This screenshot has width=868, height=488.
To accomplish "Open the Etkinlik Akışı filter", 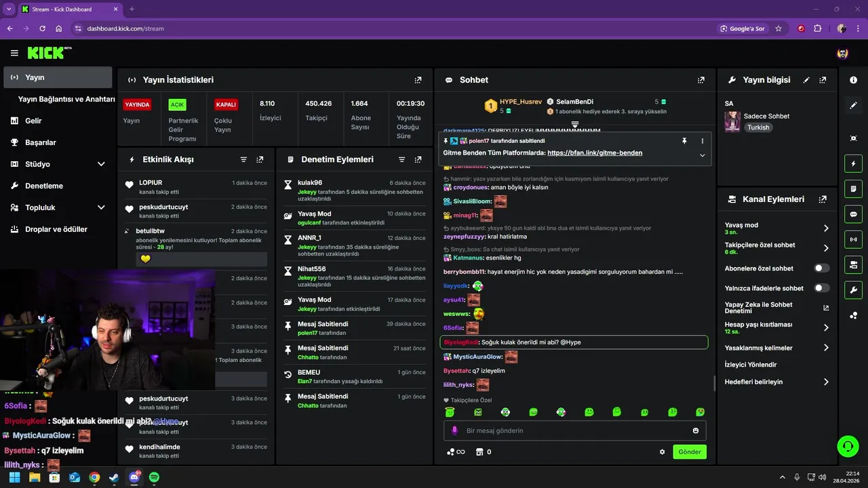I will (243, 159).
